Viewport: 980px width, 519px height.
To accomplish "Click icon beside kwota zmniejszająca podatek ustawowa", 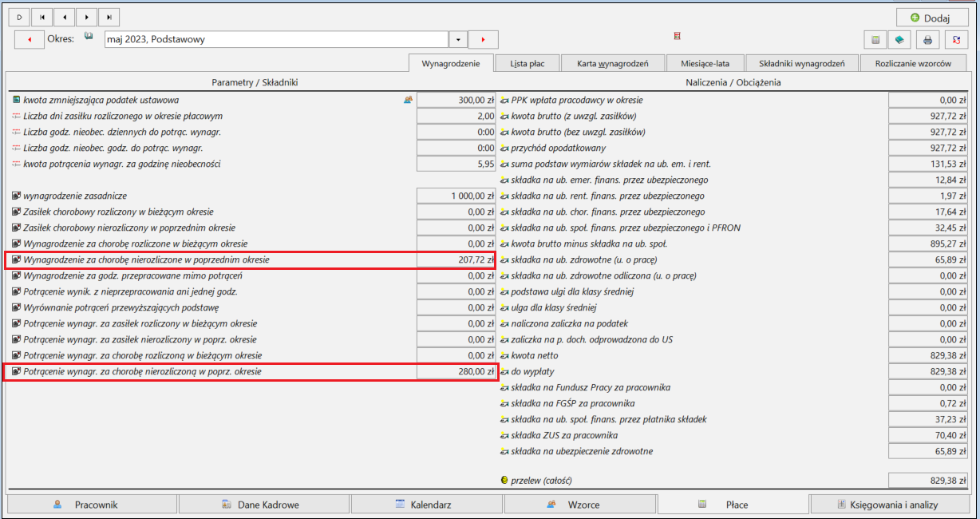I will [17, 100].
